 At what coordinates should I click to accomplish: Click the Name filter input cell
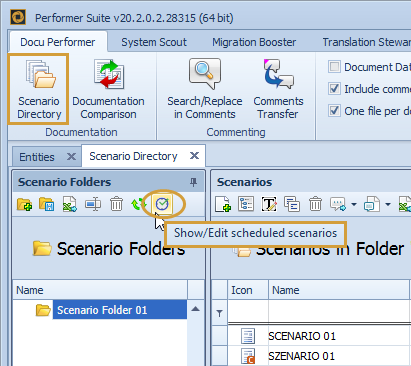(x=339, y=311)
